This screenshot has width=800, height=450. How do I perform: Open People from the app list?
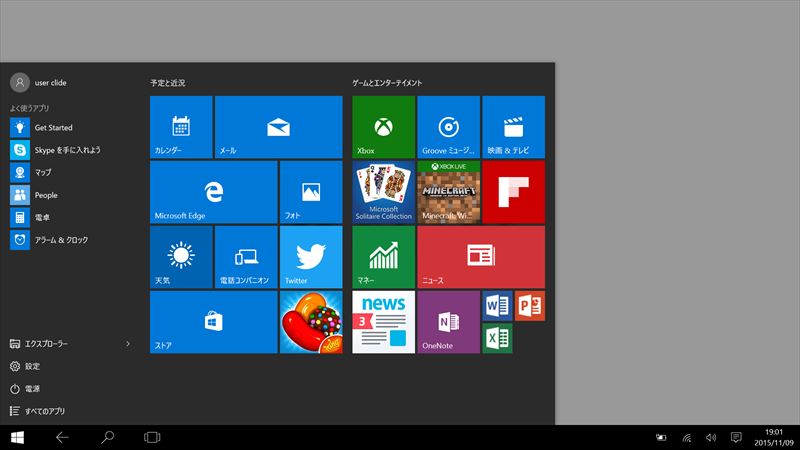click(70, 195)
